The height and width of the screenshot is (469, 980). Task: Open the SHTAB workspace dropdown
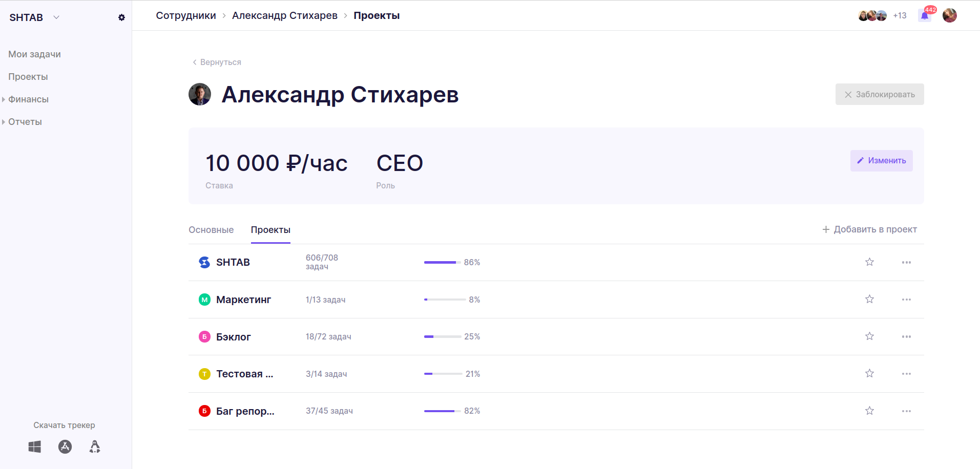56,17
